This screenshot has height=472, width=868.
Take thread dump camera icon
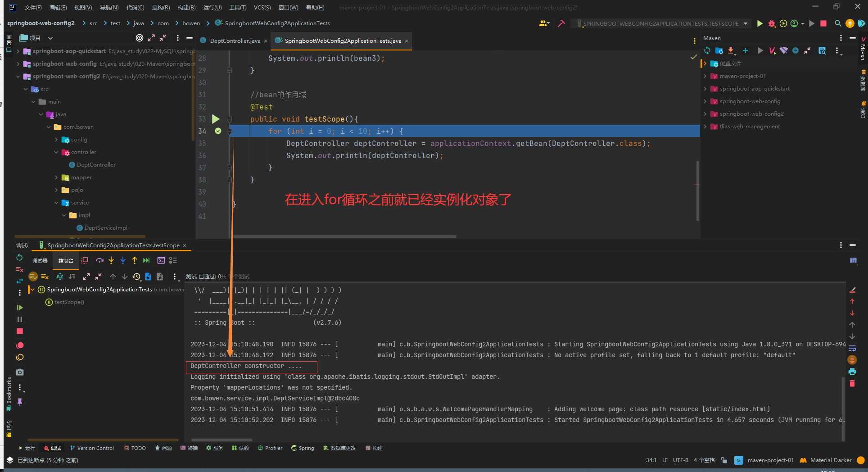[x=19, y=372]
